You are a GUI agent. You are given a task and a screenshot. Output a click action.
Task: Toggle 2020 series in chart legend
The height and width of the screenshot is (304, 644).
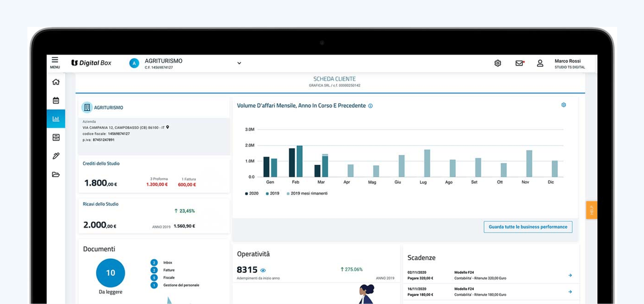click(252, 193)
